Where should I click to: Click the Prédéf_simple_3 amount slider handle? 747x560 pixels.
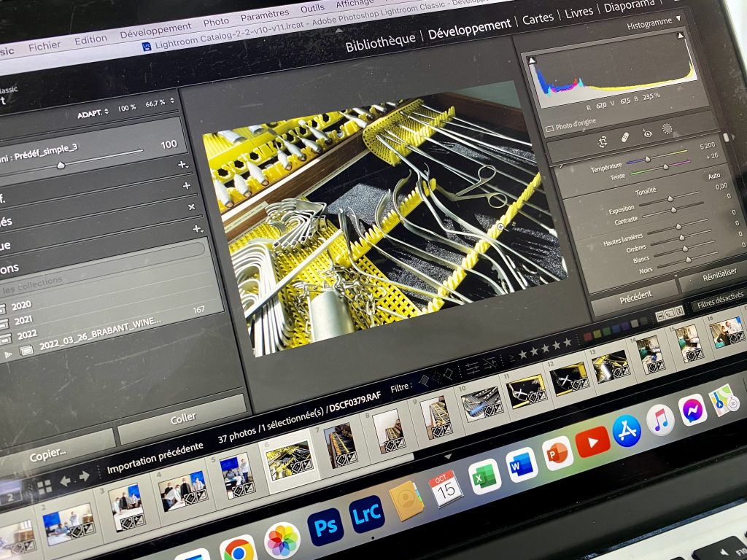point(61,166)
